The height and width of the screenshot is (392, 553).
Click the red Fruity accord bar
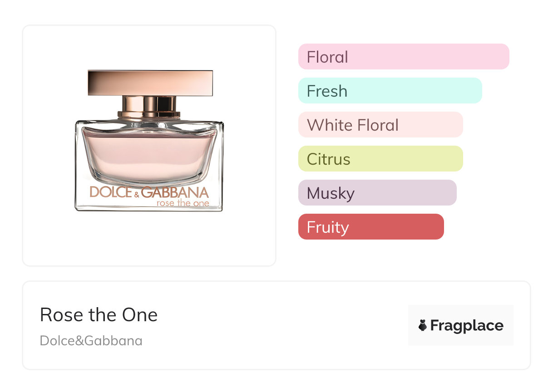pyautogui.click(x=370, y=227)
